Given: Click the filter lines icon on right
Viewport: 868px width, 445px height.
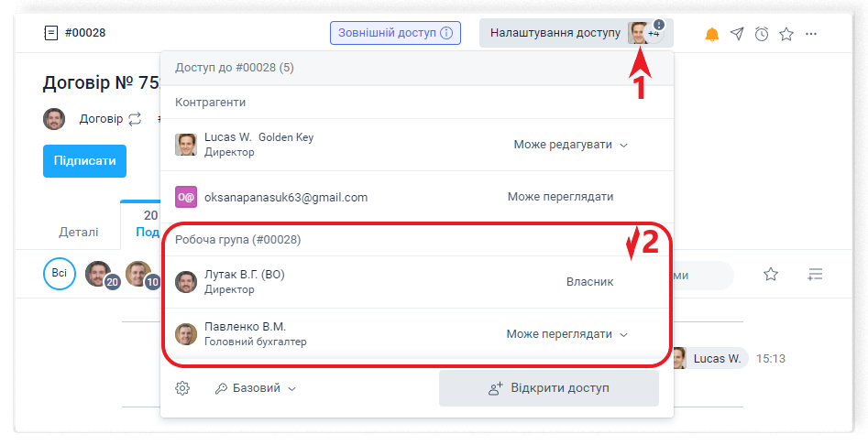Looking at the screenshot, I should (x=815, y=274).
